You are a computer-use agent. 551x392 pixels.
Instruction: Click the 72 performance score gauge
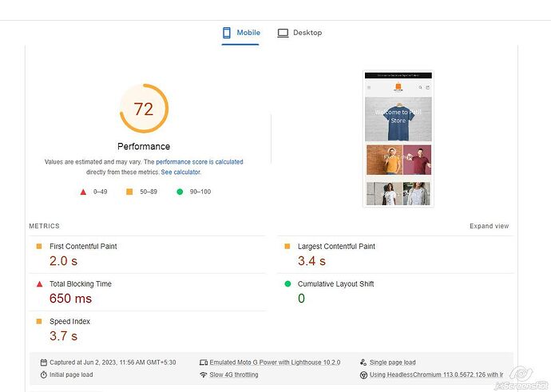tap(144, 109)
